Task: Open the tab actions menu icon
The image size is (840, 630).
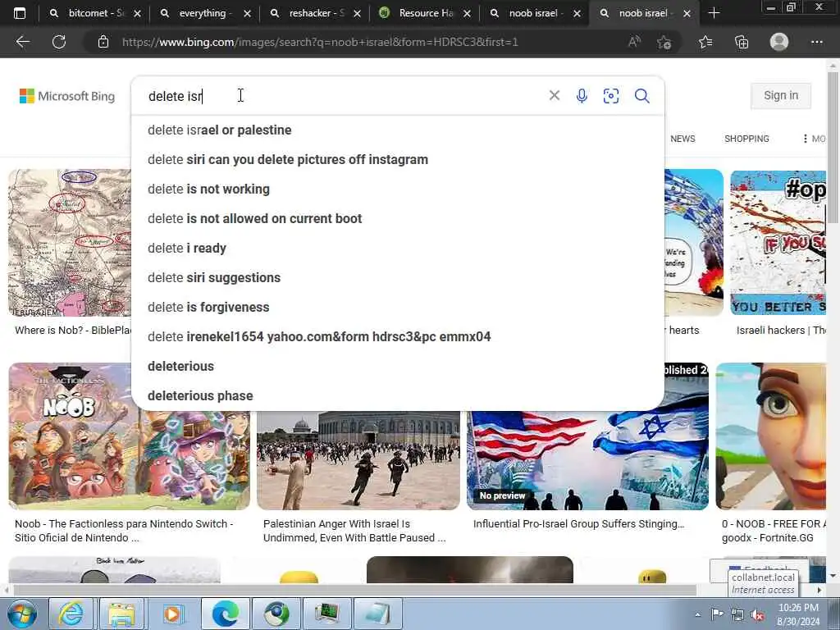Action: tap(20, 13)
